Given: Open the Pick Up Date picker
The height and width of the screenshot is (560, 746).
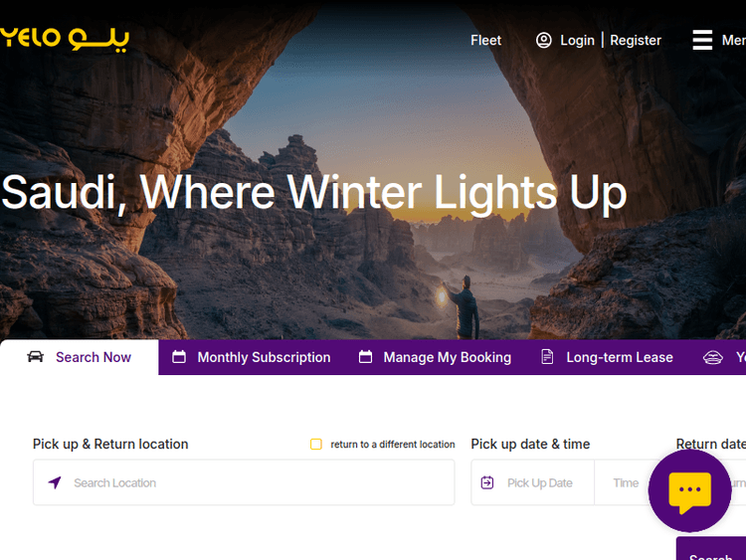Looking at the screenshot, I should click(x=533, y=483).
